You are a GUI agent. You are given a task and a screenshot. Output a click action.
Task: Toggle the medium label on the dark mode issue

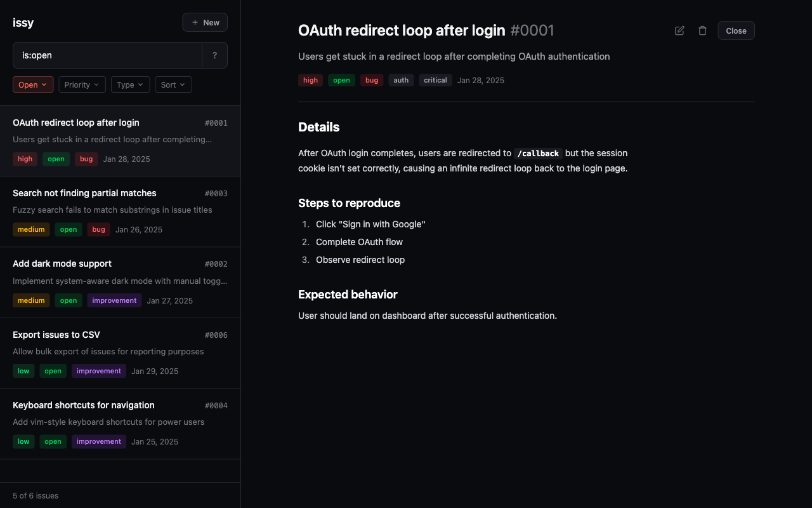coord(31,300)
